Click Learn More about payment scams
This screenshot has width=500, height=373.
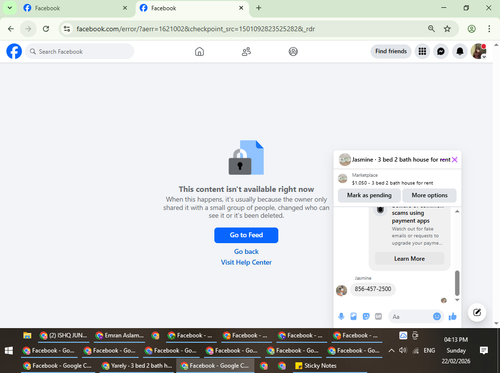click(x=409, y=259)
